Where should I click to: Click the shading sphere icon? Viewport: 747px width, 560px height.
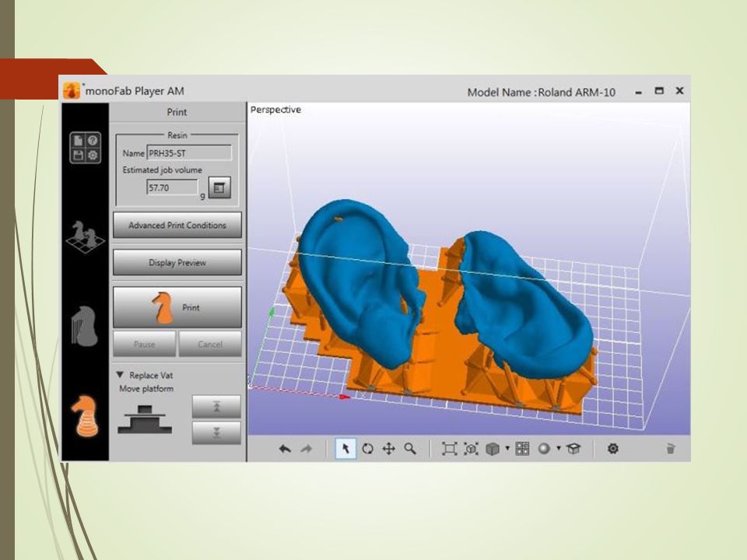coord(544,449)
